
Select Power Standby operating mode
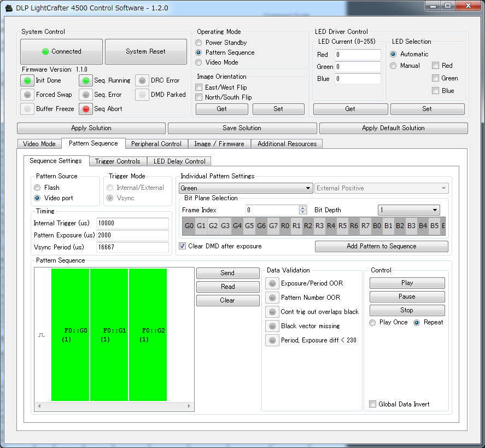tap(198, 43)
